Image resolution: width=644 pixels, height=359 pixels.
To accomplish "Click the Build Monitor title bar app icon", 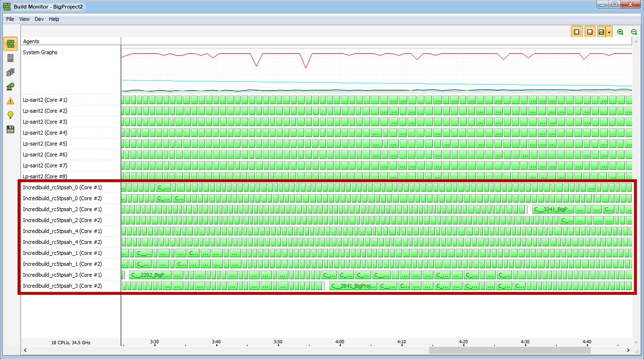I will [7, 6].
